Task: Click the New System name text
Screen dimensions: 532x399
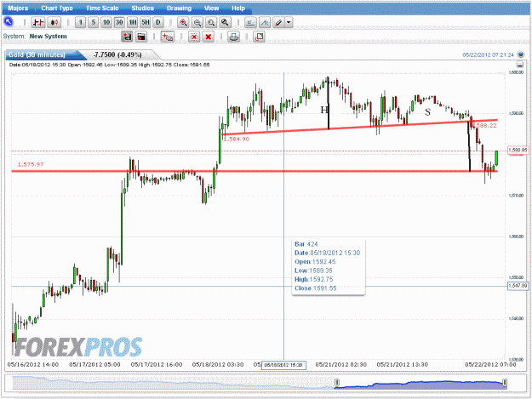Action: pos(49,37)
